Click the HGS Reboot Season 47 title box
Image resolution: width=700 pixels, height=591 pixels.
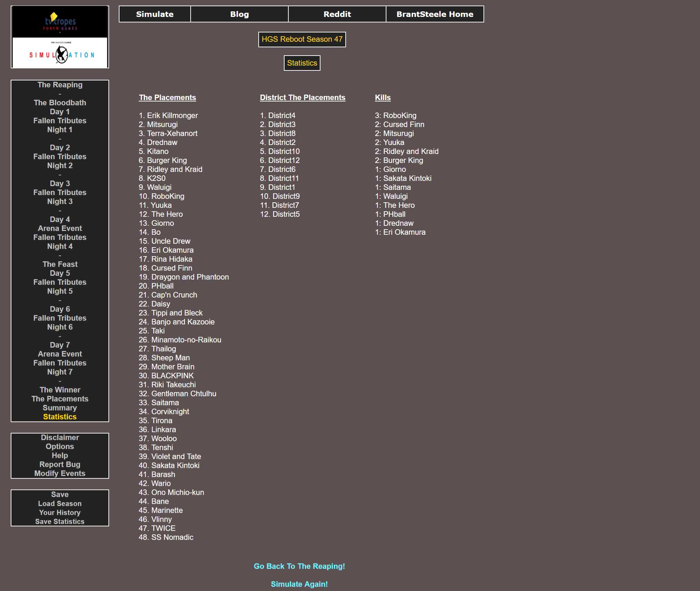click(302, 39)
